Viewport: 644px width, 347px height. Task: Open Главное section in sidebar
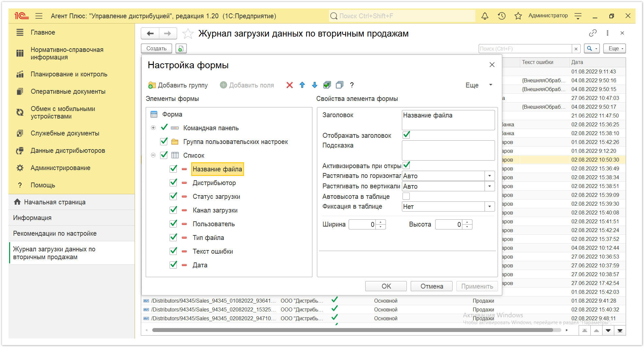(x=43, y=32)
